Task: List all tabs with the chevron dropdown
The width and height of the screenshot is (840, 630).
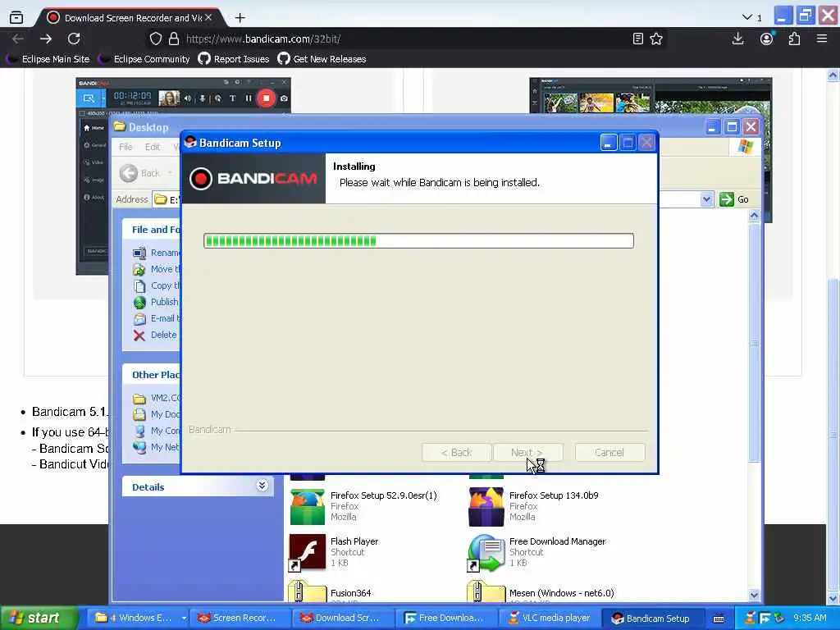Action: click(747, 18)
